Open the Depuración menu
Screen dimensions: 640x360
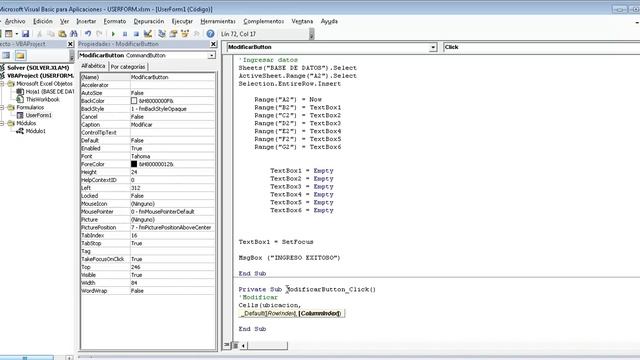pyautogui.click(x=149, y=21)
